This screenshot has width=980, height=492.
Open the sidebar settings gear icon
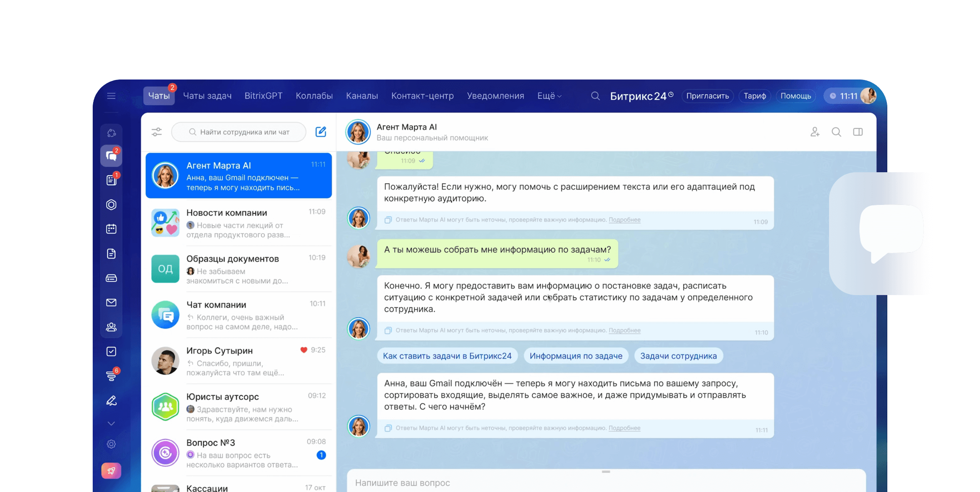tap(111, 444)
